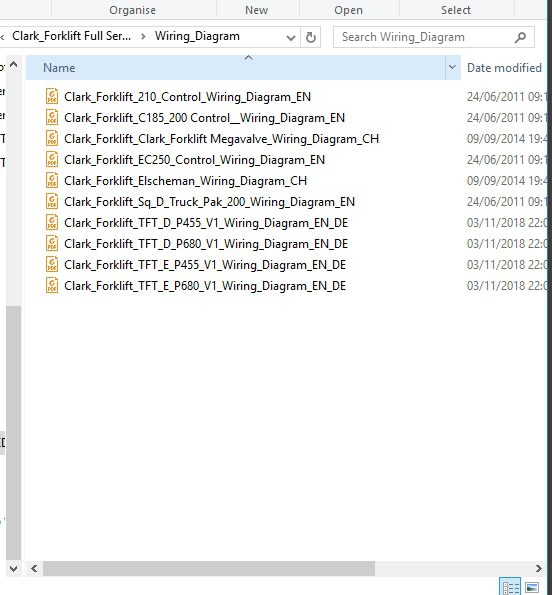The image size is (552, 595).
Task: Select the Sq_D_Truck_Pak_200 file icon
Action: pyautogui.click(x=52, y=201)
